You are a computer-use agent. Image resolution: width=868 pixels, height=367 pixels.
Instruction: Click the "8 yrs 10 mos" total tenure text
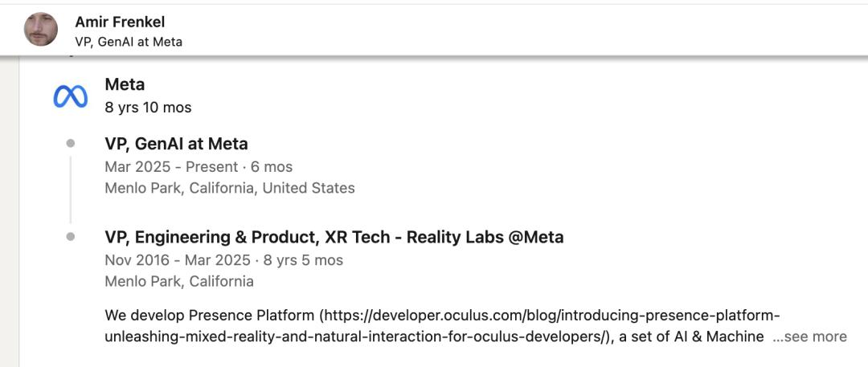point(148,107)
